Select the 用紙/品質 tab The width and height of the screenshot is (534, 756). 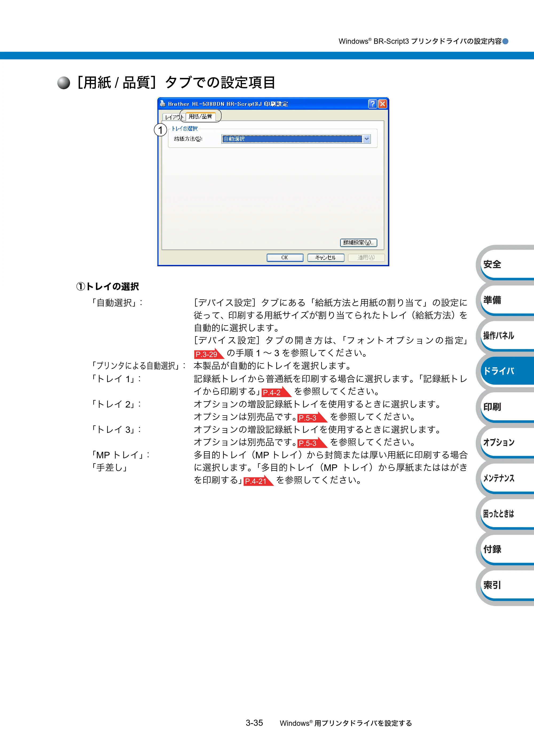[x=201, y=116]
